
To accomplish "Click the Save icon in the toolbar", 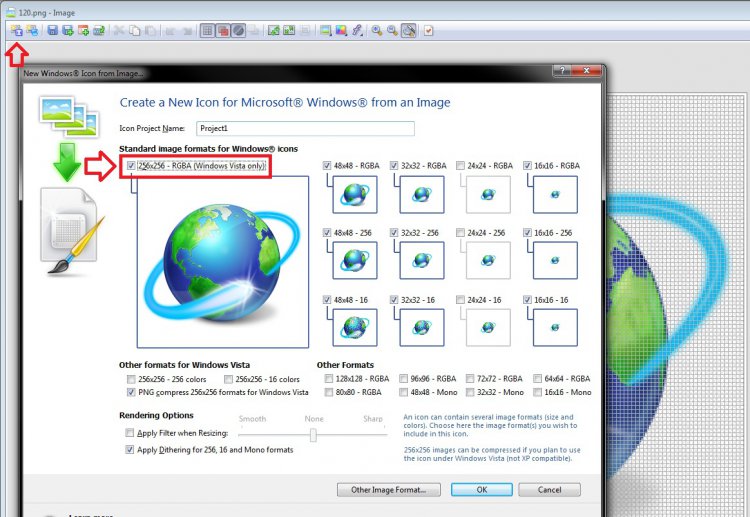I will pos(52,31).
